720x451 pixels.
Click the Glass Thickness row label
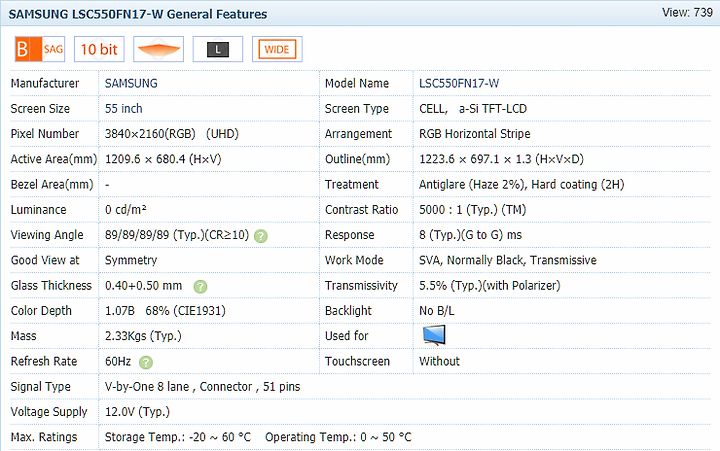(51, 285)
